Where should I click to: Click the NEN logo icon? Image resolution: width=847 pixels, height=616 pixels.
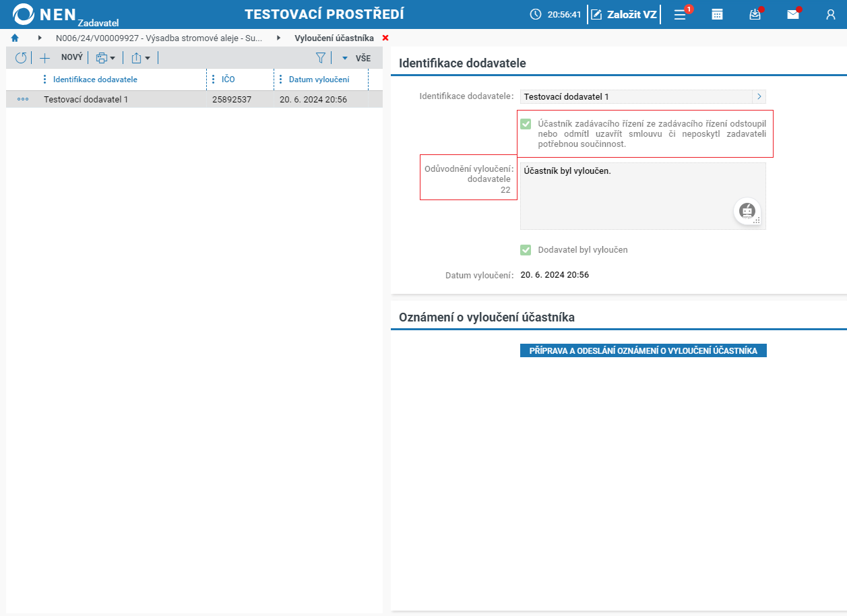click(x=24, y=14)
